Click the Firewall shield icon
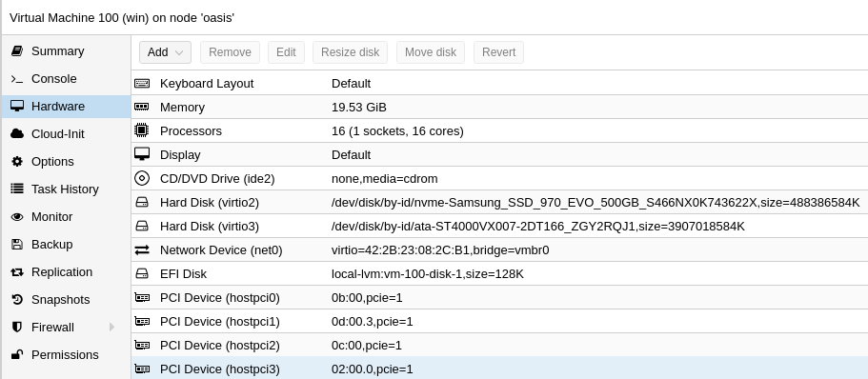Viewport: 868px width, 379px height. coord(17,327)
